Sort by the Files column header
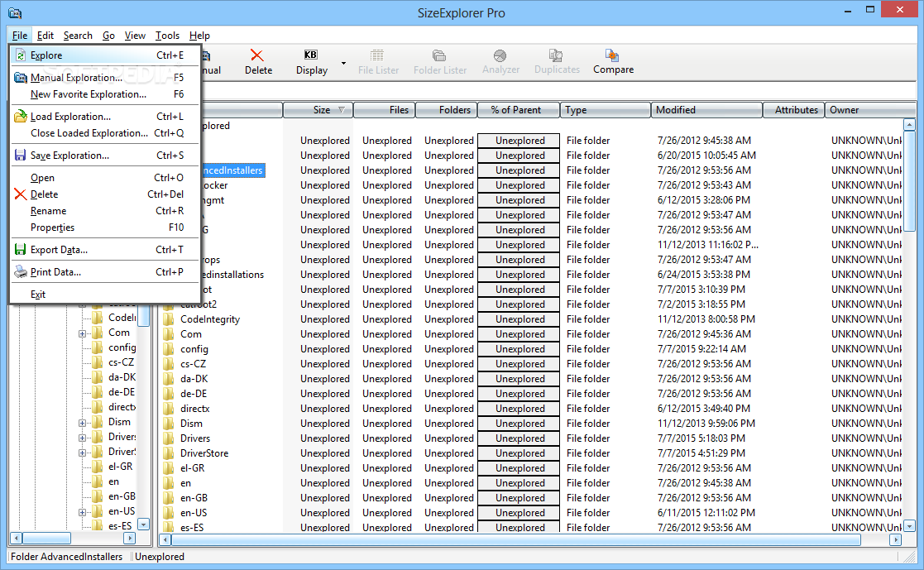 pos(384,110)
